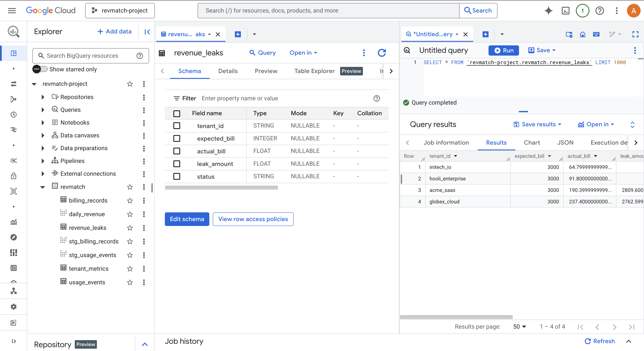The width and height of the screenshot is (644, 351).
Task: Refresh the revenue_leaks table
Action: [381, 53]
